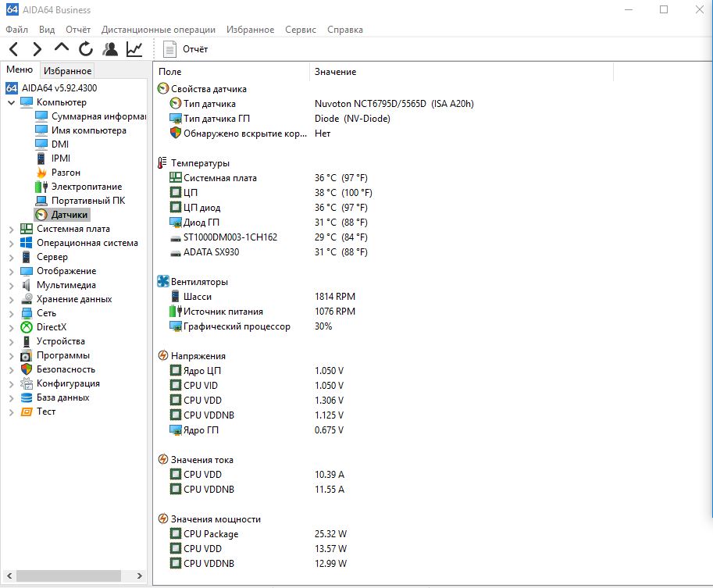Click the Системная плата motherboard icon in tree

[x=27, y=229]
